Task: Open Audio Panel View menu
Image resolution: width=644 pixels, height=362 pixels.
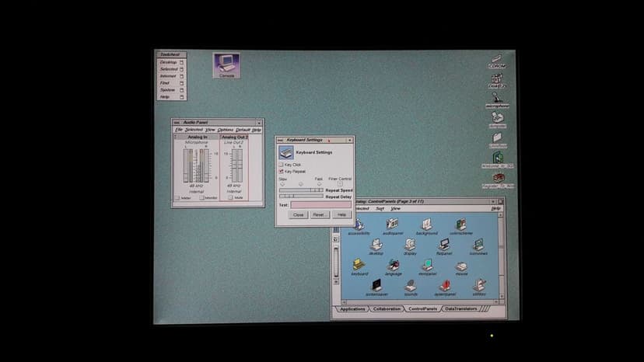Action: (x=210, y=130)
